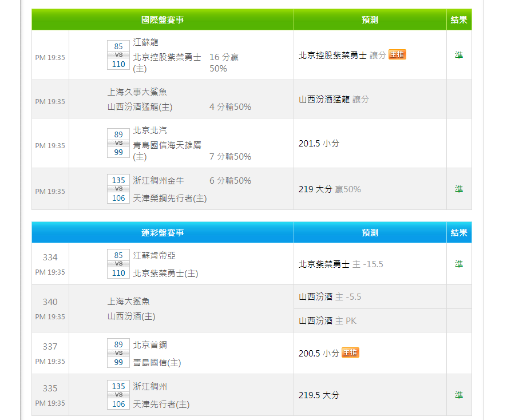Click 準 result for 219.5 大分 row

[459, 395]
